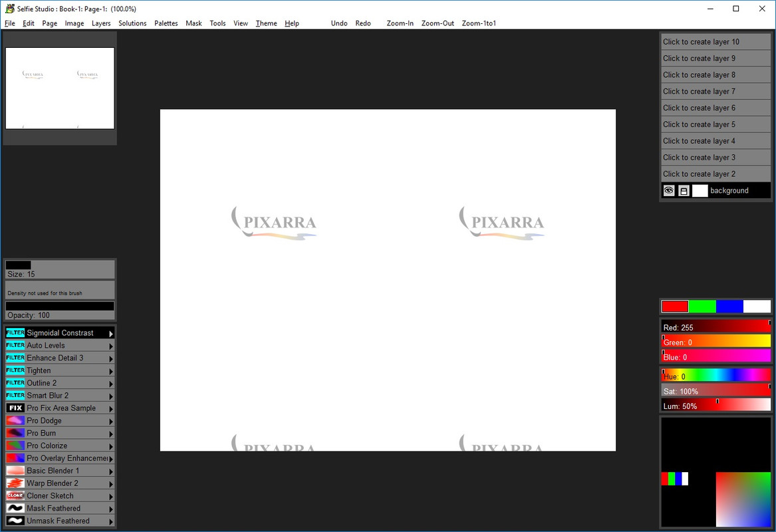Viewport: 776px width, 532px height.
Task: Select the Warp Blender 2 icon
Action: click(x=15, y=483)
